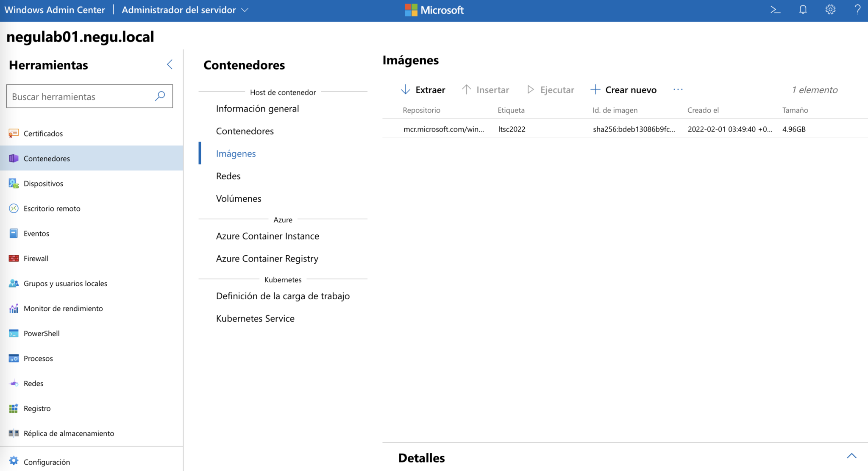Switch to the Volúmenes section

(x=239, y=198)
